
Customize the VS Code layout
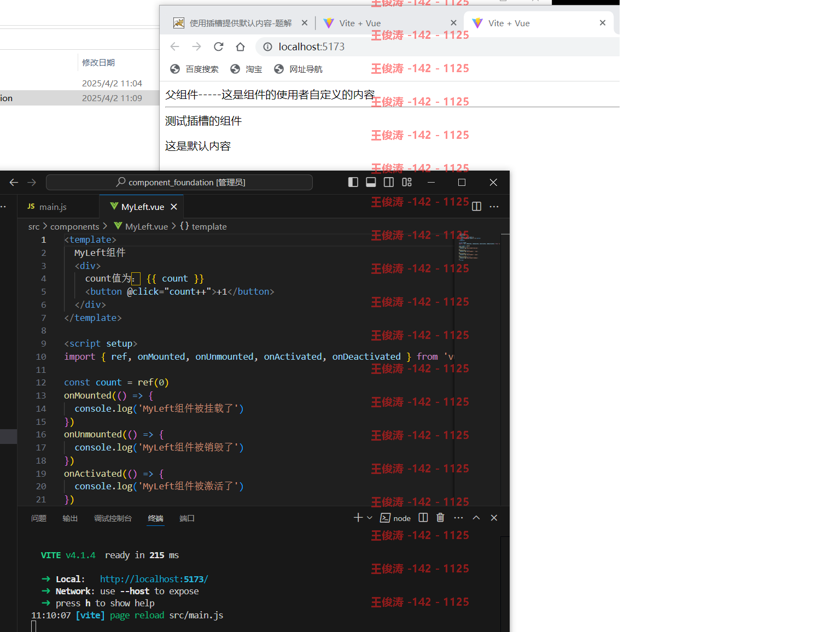click(407, 182)
